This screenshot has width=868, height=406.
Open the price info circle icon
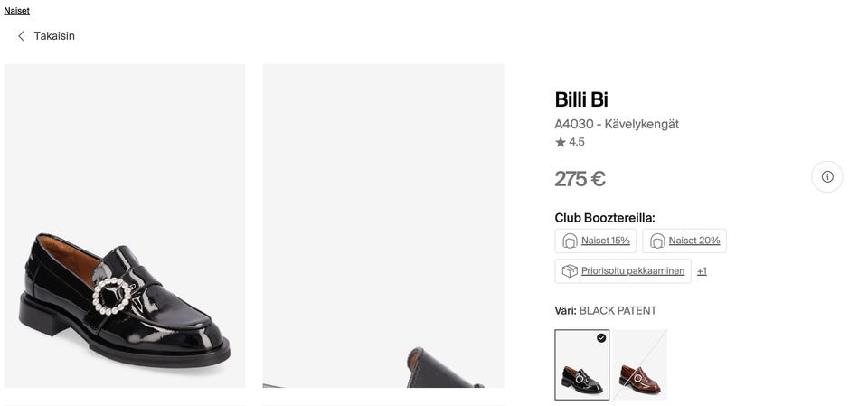click(826, 176)
